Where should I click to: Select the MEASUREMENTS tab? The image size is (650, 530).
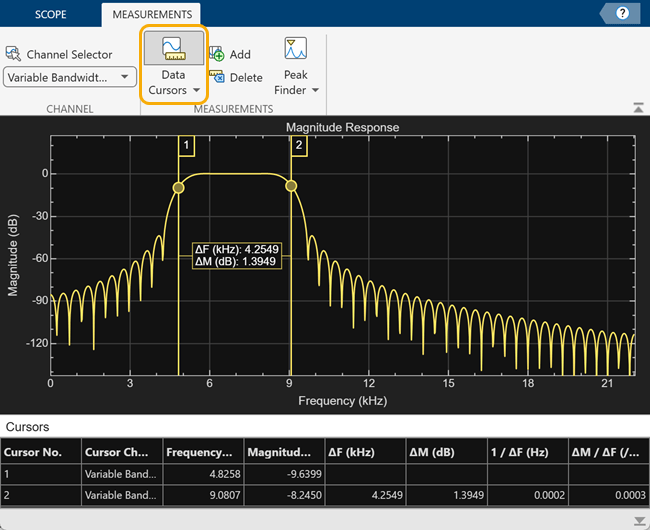[152, 15]
